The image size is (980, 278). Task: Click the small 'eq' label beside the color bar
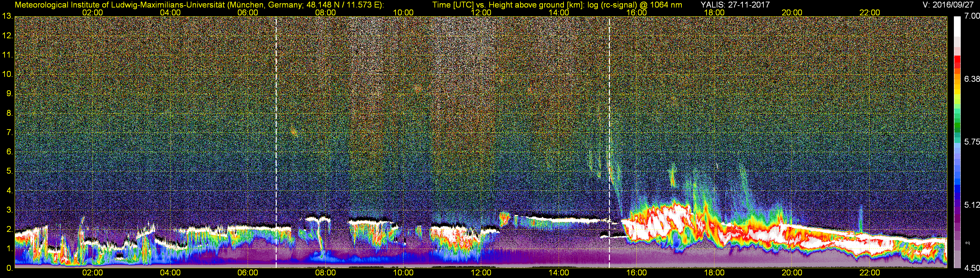point(968,243)
